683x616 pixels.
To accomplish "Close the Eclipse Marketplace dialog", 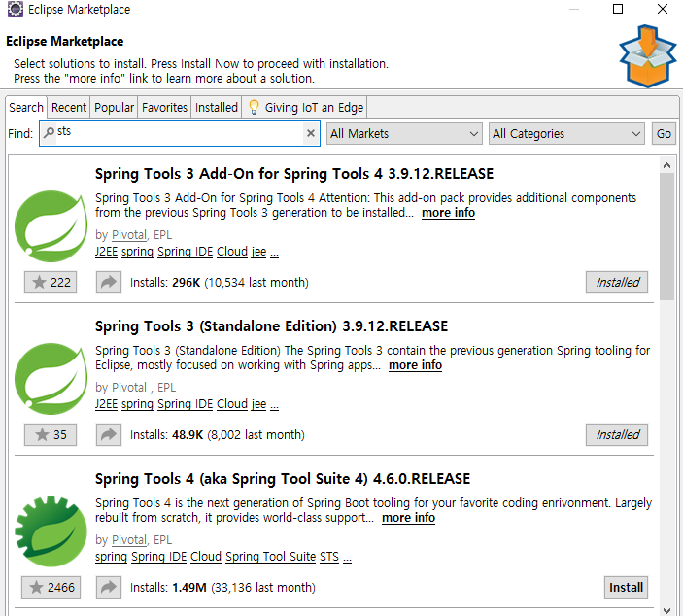I will (x=663, y=9).
